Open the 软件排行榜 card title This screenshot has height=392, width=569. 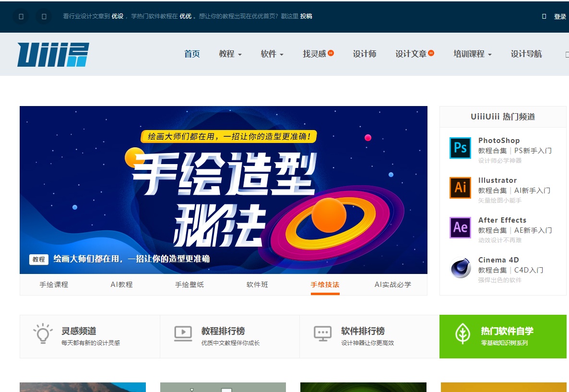[x=363, y=331]
